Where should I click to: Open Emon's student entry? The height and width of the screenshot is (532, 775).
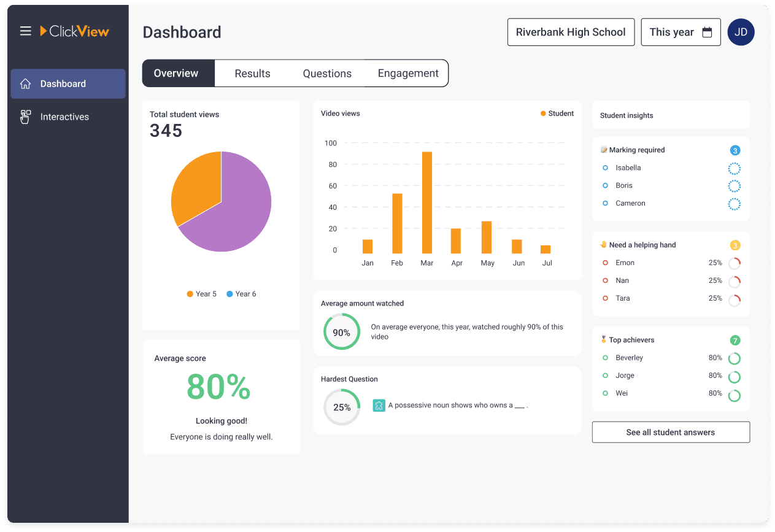point(671,263)
